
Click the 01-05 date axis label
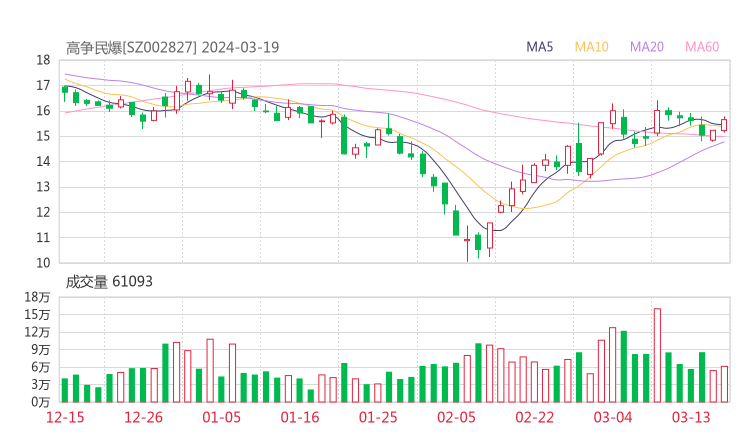[x=221, y=417]
